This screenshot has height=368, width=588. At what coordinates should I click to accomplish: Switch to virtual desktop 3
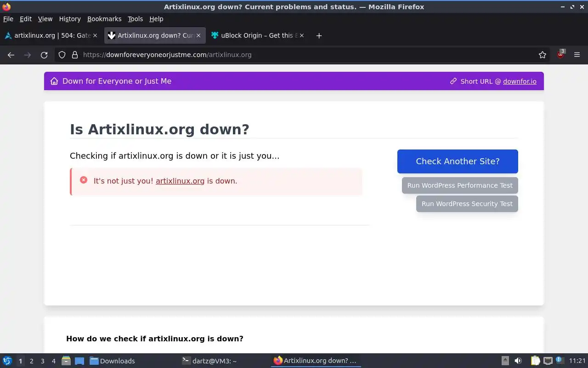(42, 361)
